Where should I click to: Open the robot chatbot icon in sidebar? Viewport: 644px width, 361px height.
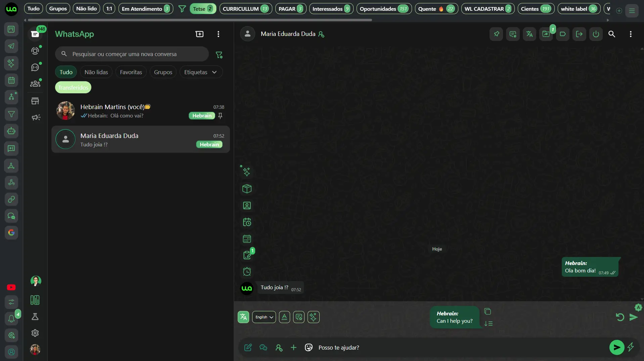[11, 131]
